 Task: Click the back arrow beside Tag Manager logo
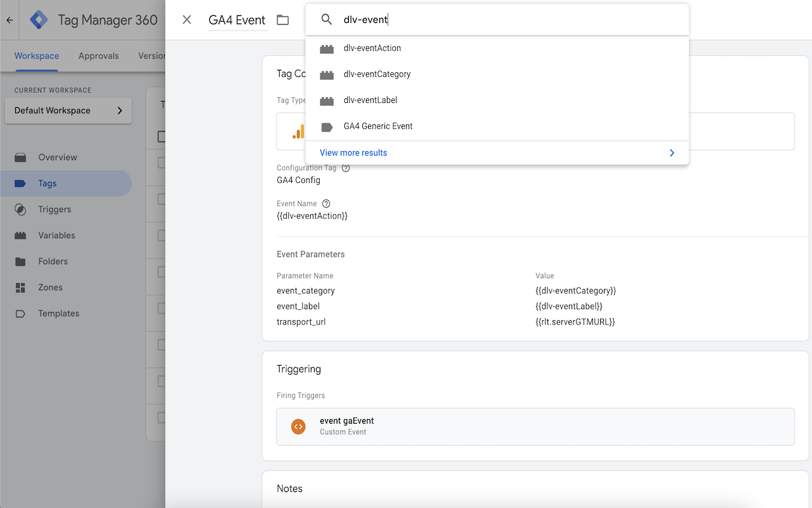(10, 20)
